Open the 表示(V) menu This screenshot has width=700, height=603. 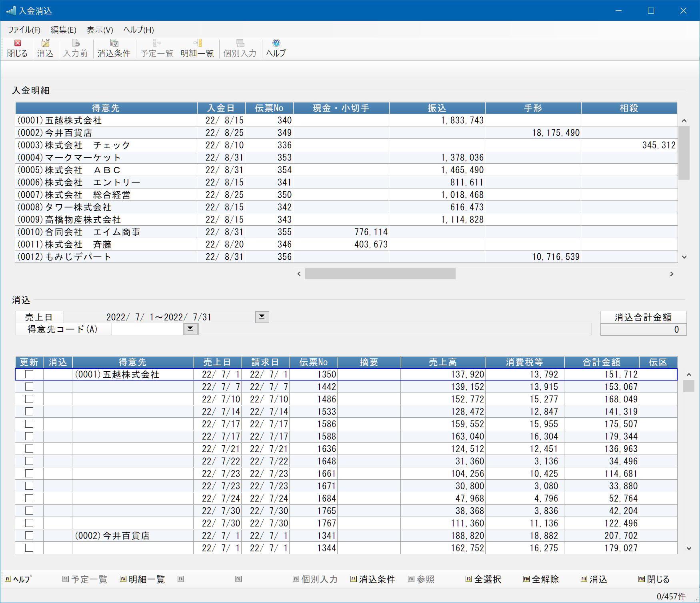100,30
